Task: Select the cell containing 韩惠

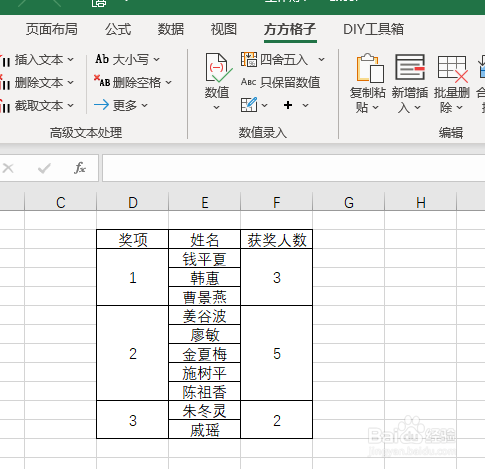Action: tap(205, 277)
